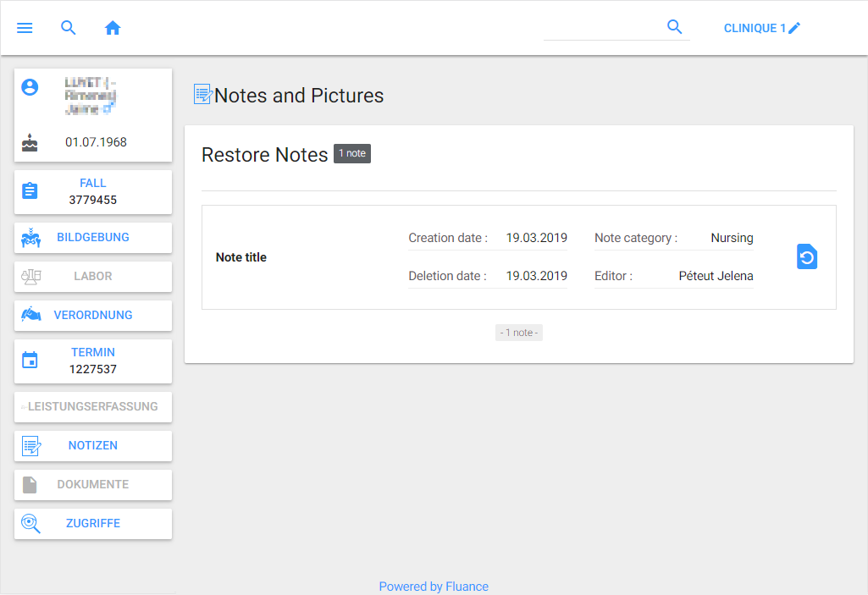Click the search icon beside the top search field
868x595 pixels.
[x=674, y=27]
